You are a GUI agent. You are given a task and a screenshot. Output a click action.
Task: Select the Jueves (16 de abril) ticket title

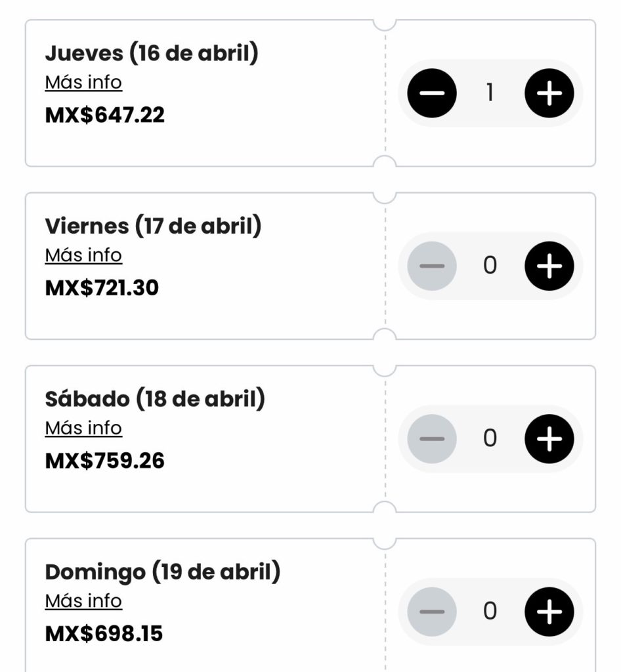152,54
